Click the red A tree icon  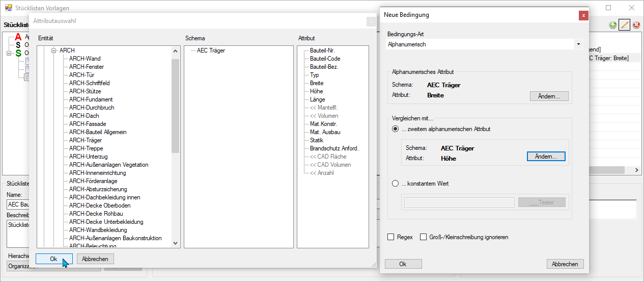[18, 37]
